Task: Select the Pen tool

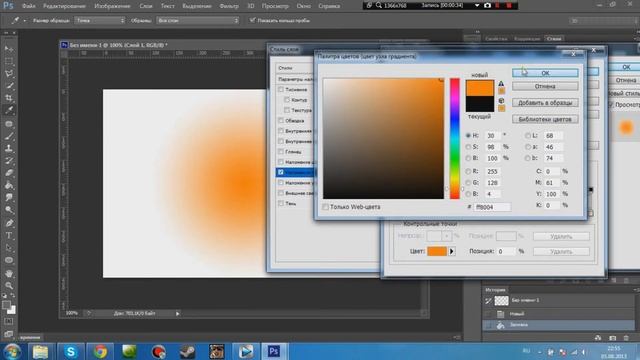Action: click(9, 223)
